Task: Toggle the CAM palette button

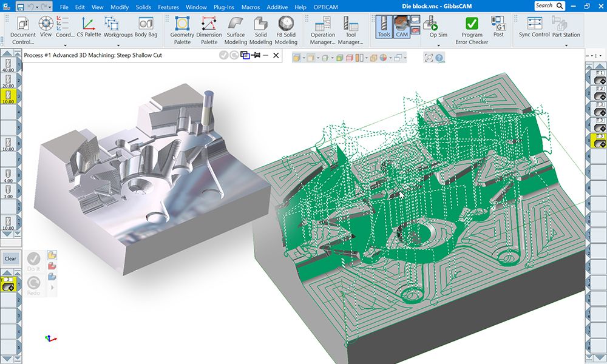Action: 401,28
